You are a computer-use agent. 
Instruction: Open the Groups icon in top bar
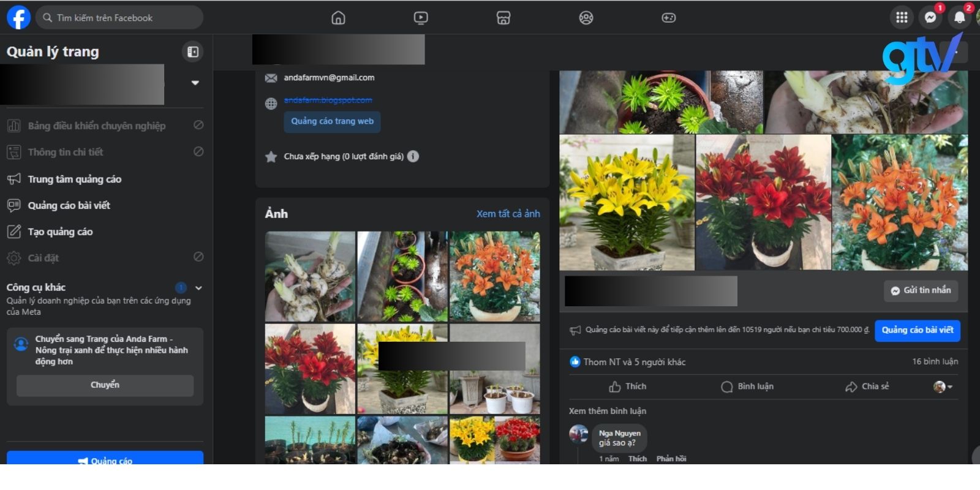tap(586, 18)
